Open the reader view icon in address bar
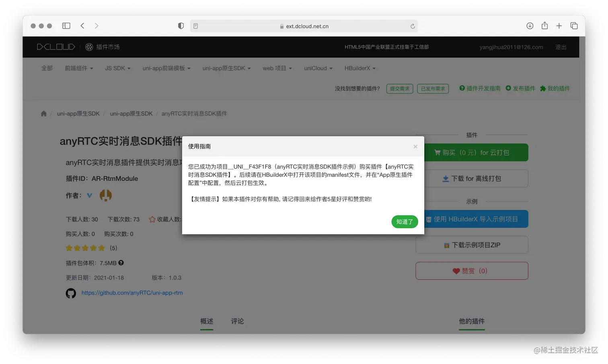Viewport: 608px width, 364px height. [x=195, y=26]
